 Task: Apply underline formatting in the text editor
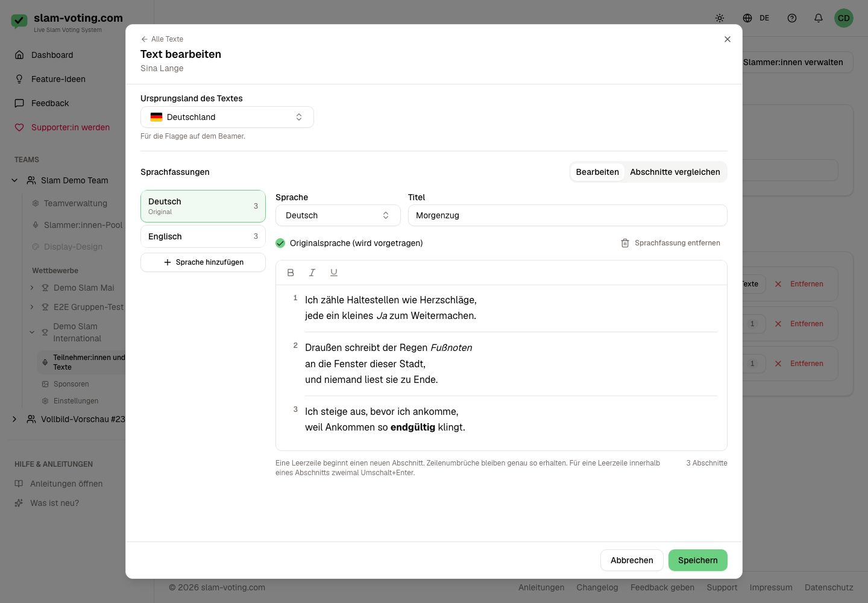pyautogui.click(x=334, y=273)
